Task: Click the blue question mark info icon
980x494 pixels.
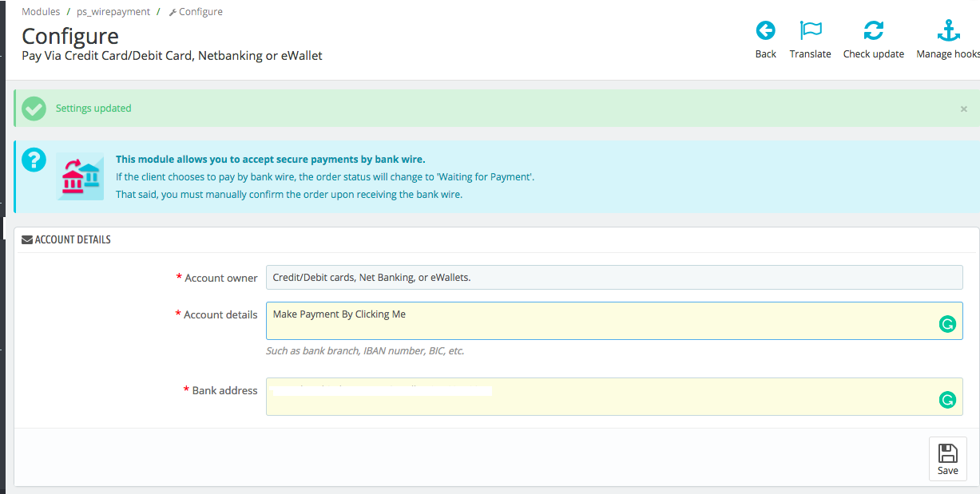Action: (x=34, y=160)
